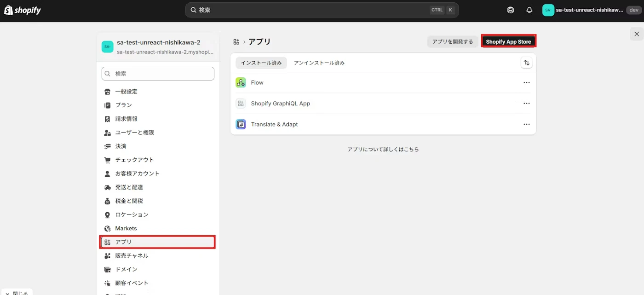Click the 顧客イベント cursor icon
644x295 pixels.
click(x=108, y=283)
